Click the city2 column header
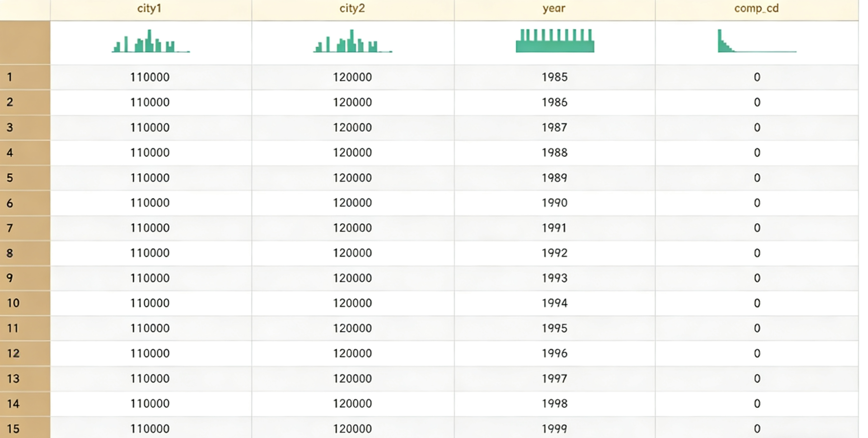Viewport: 868px width, 438px height. click(352, 8)
